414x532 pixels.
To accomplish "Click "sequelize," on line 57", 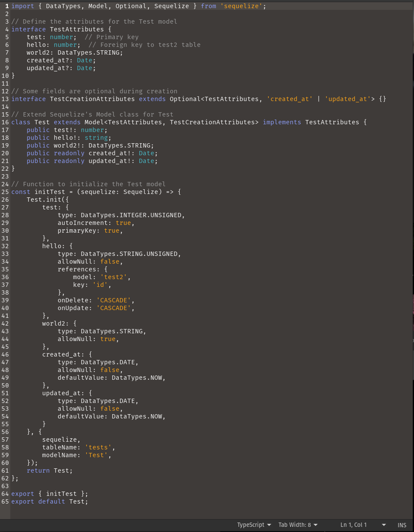I will (x=61, y=440).
